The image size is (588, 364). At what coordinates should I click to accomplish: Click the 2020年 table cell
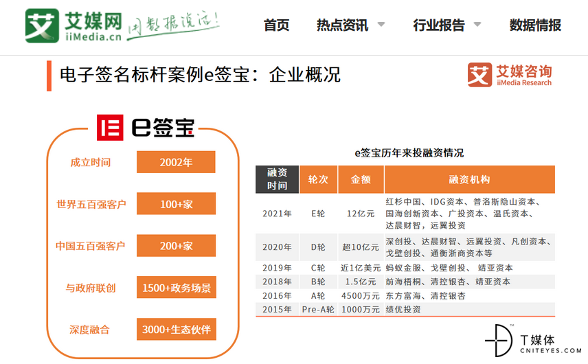point(277,247)
